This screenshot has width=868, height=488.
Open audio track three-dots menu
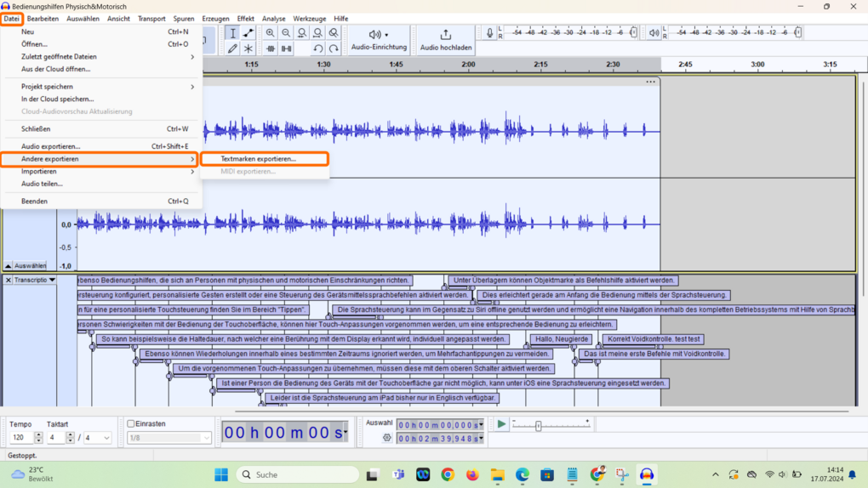[650, 82]
